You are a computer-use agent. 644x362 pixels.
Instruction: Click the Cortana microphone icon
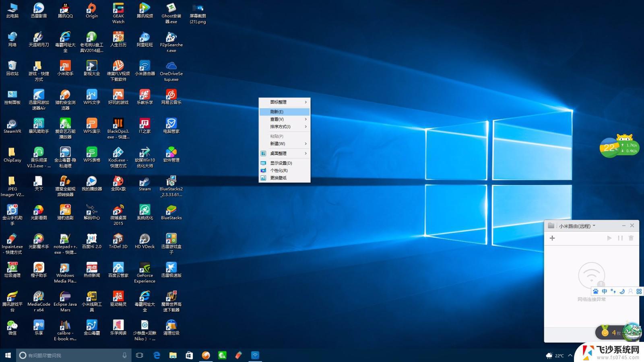[x=124, y=355]
